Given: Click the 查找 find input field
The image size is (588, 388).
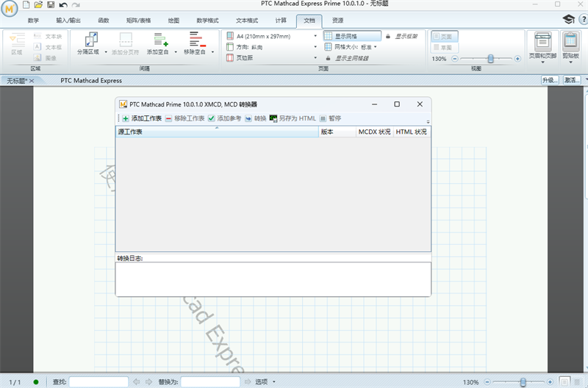Looking at the screenshot, I should (x=98, y=381).
